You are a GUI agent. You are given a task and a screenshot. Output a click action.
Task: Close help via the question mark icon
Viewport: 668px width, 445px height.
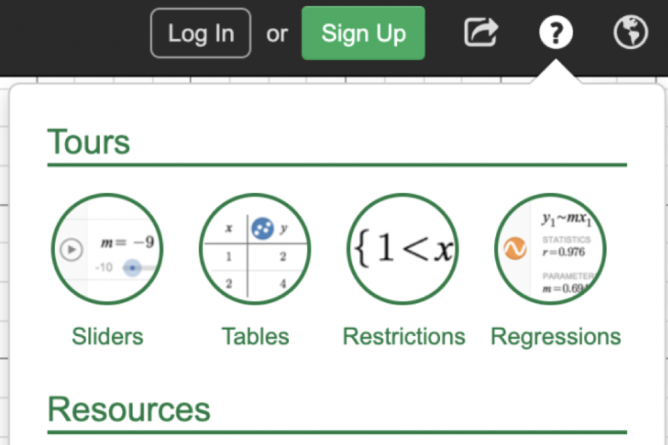tap(554, 33)
